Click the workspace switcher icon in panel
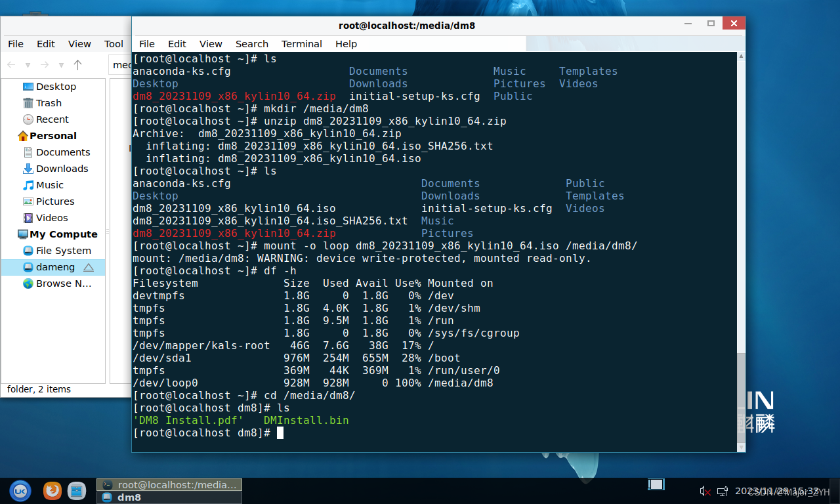The height and width of the screenshot is (504, 840). pos(656,484)
